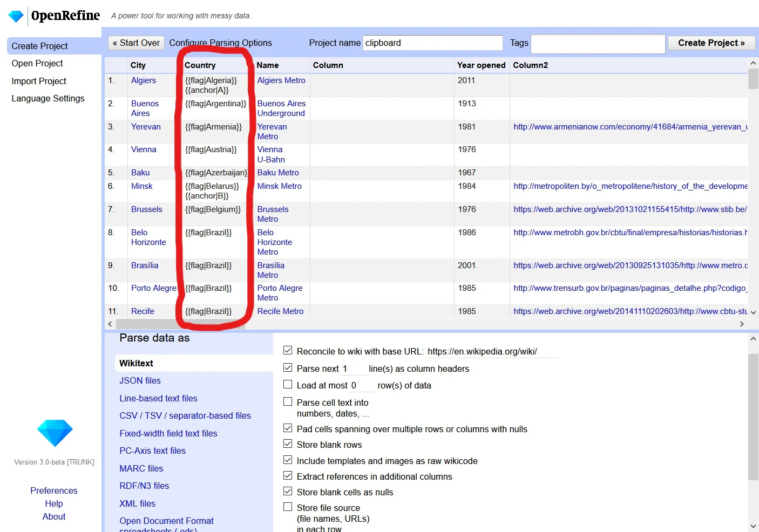Enable the Store file source checkbox

288,507
